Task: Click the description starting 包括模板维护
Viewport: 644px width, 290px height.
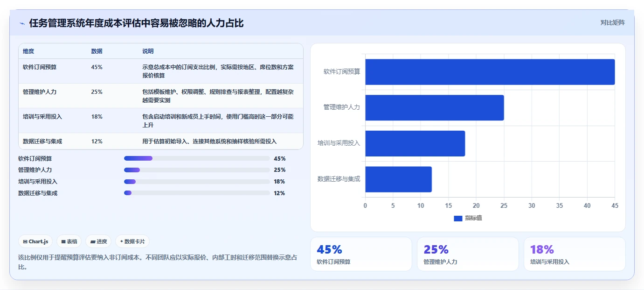Action: pos(218,96)
